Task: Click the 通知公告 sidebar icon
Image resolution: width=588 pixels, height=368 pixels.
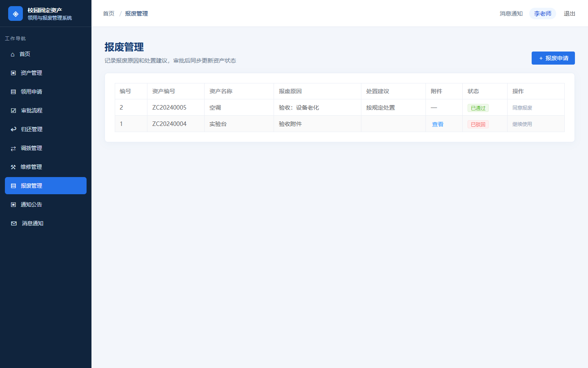Action: pos(13,204)
